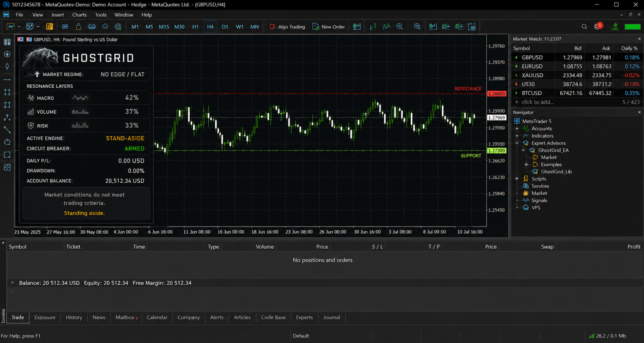The image size is (644, 343).
Task: Select the line chart type icon
Action: coord(386,27)
